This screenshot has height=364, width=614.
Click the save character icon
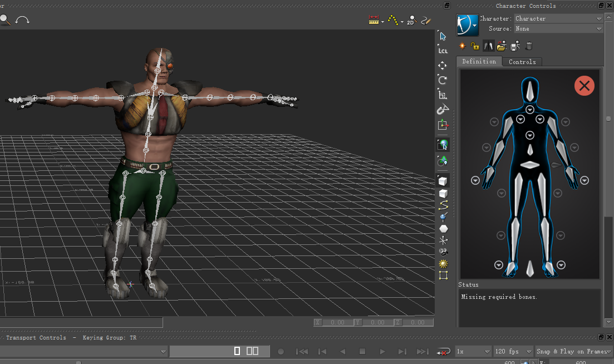(515, 46)
